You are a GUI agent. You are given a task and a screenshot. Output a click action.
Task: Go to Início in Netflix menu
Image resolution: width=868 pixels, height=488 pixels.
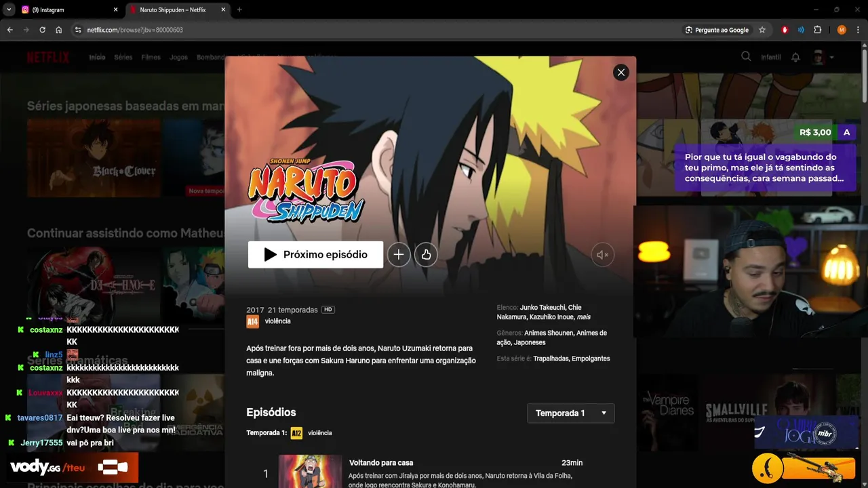(97, 58)
